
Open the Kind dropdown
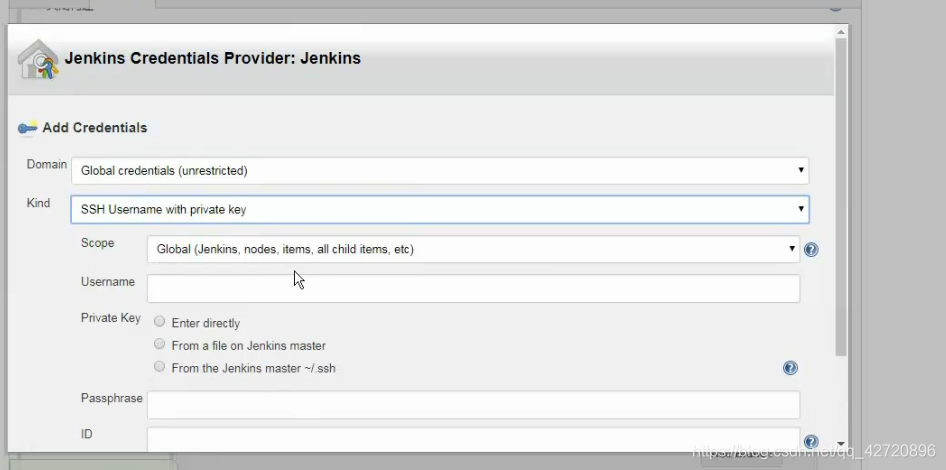point(440,209)
